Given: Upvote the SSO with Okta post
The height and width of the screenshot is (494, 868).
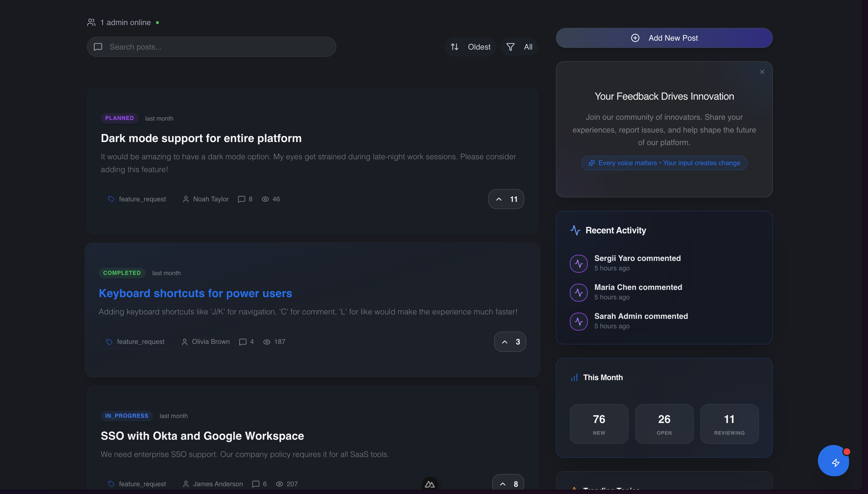Looking at the screenshot, I should click(x=508, y=484).
